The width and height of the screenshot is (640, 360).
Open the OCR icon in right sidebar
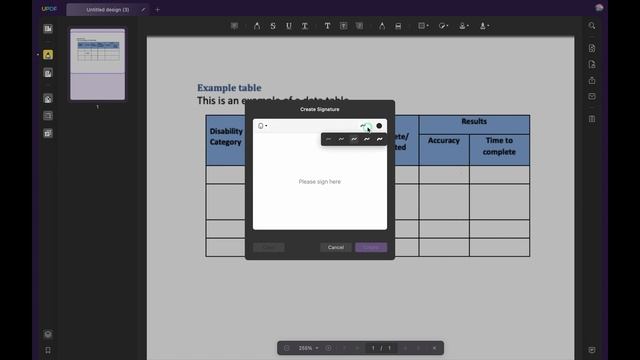[x=592, y=48]
